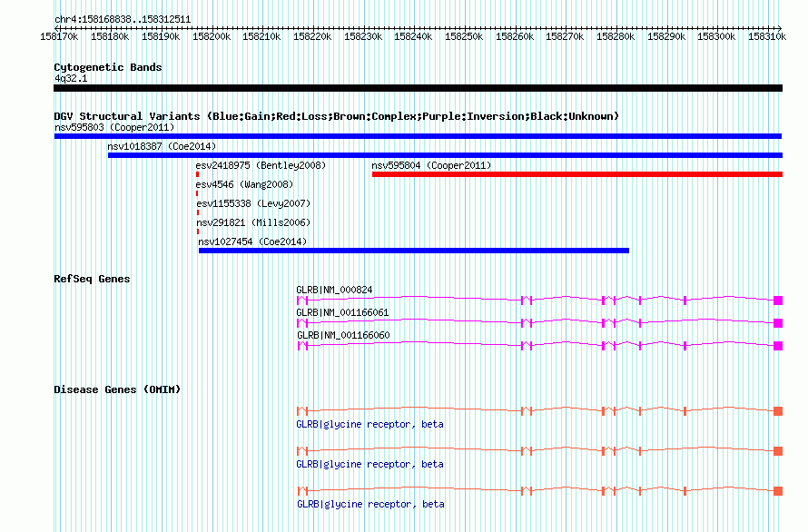Click the blue nsv595803 gain bar
Viewport: 808px width, 532px height.
coord(418,136)
